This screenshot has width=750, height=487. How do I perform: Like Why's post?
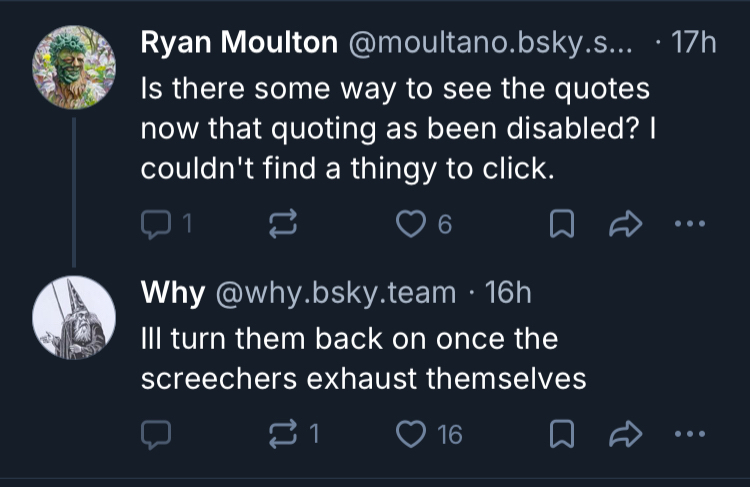coord(410,434)
